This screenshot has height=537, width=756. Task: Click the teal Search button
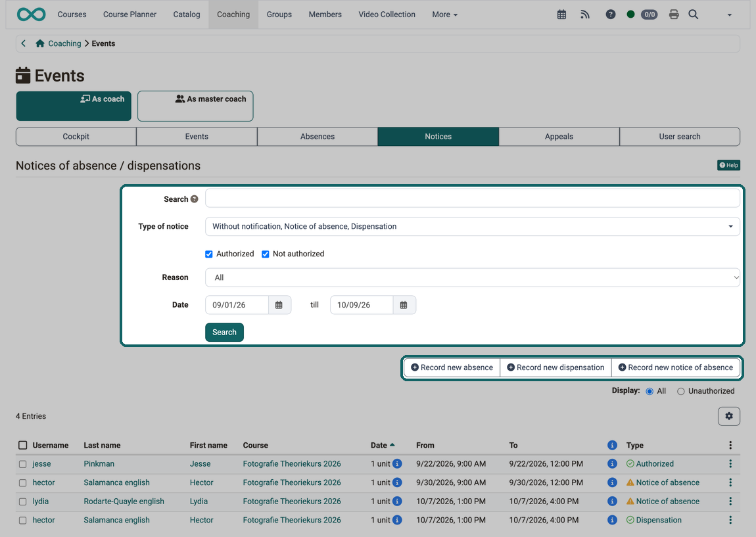(x=224, y=332)
